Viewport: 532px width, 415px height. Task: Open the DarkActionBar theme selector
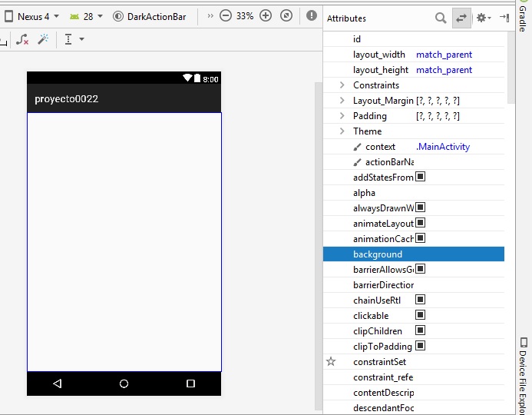pos(150,15)
